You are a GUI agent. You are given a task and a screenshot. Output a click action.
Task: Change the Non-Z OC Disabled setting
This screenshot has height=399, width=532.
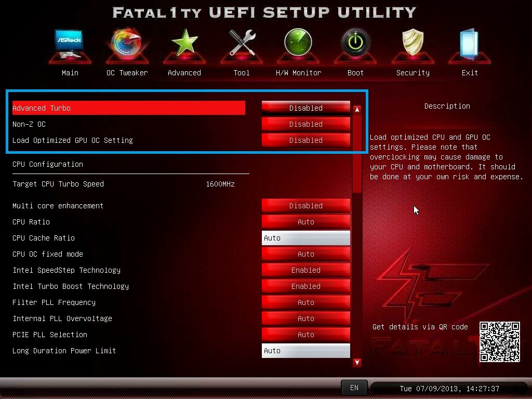pyautogui.click(x=305, y=124)
